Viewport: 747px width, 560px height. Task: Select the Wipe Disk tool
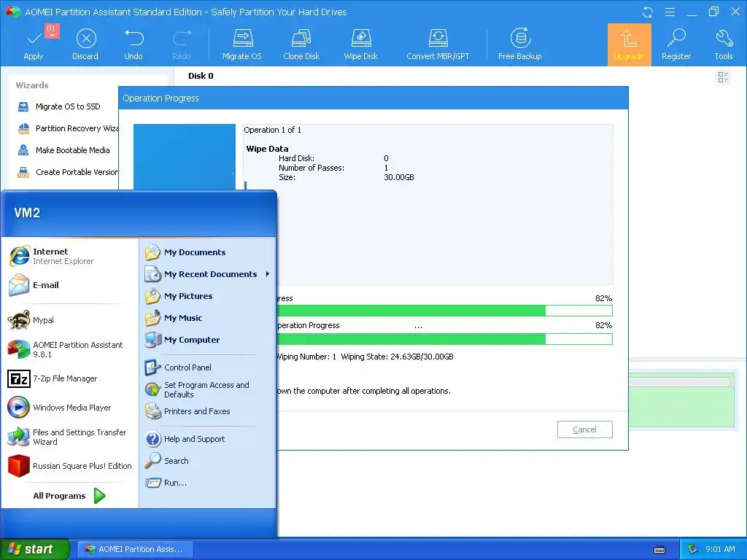click(360, 44)
